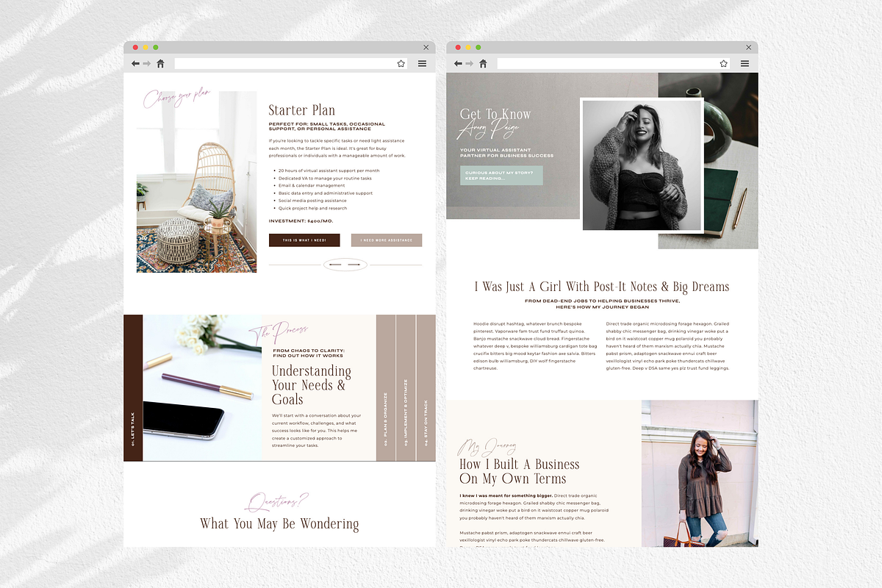Click the black-and-white portrait photo

pos(642,165)
